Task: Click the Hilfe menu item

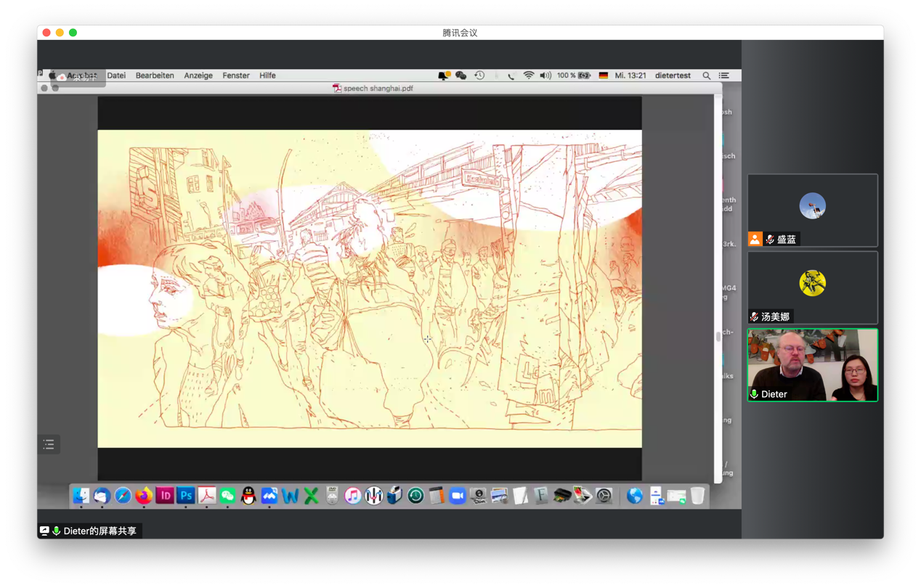Action: (267, 75)
